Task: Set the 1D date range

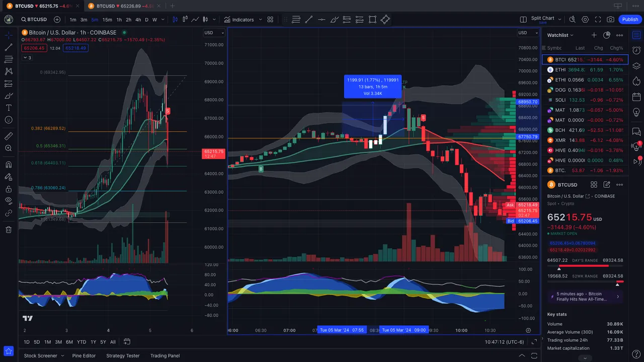Action: pyautogui.click(x=27, y=342)
